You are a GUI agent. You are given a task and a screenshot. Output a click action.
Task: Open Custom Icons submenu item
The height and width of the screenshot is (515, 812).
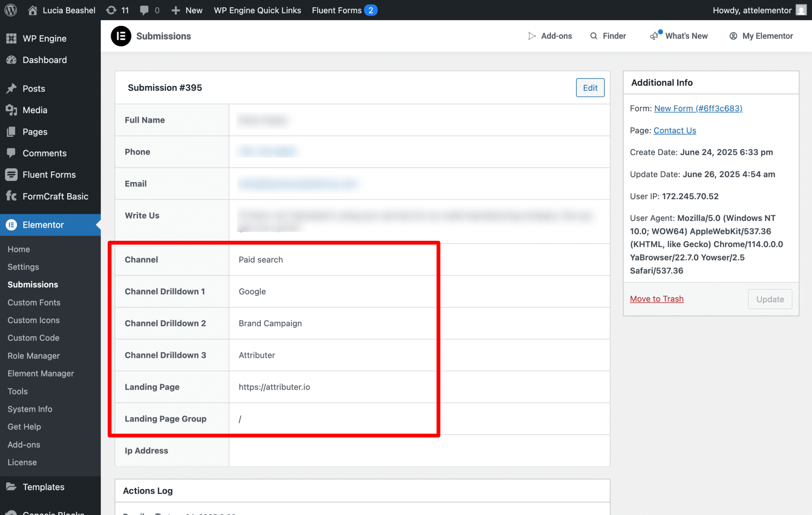pyautogui.click(x=33, y=320)
